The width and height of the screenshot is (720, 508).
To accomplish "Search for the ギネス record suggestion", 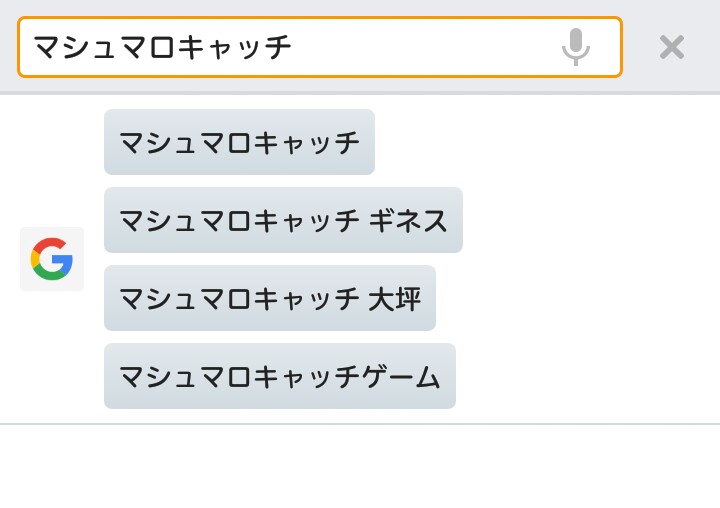I will 283,220.
